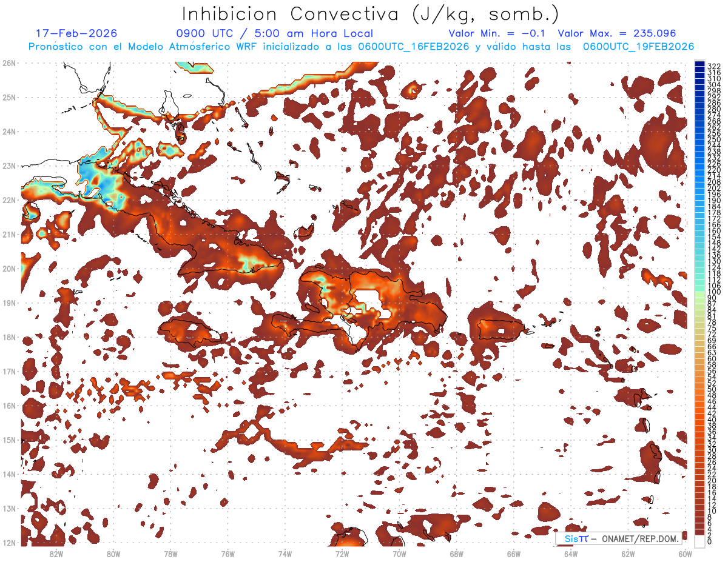
Task: Click the "66W" longitude label
Action: 513,554
